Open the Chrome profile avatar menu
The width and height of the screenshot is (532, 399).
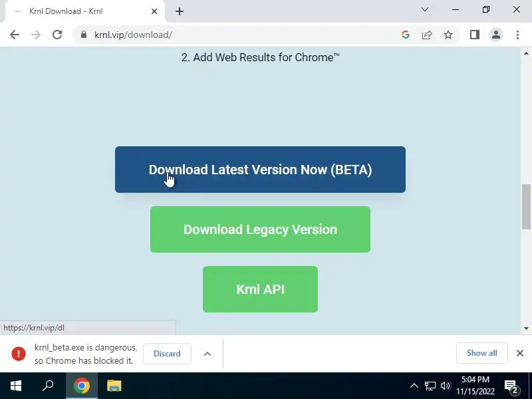click(495, 35)
